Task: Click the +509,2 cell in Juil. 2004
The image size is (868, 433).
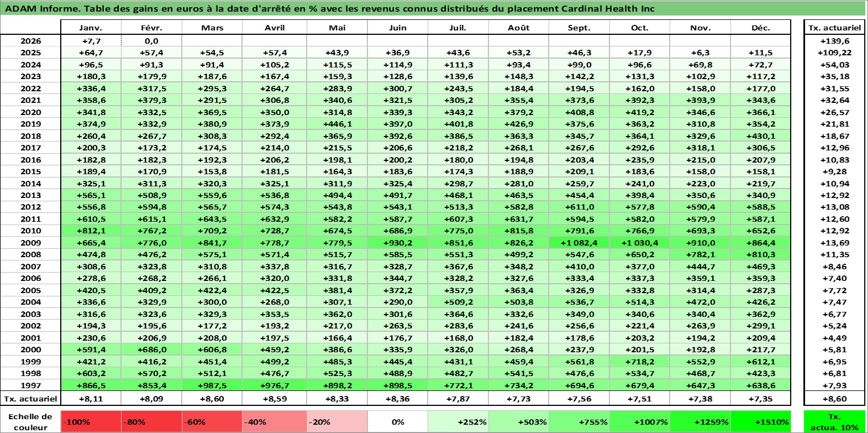Action: tap(458, 302)
